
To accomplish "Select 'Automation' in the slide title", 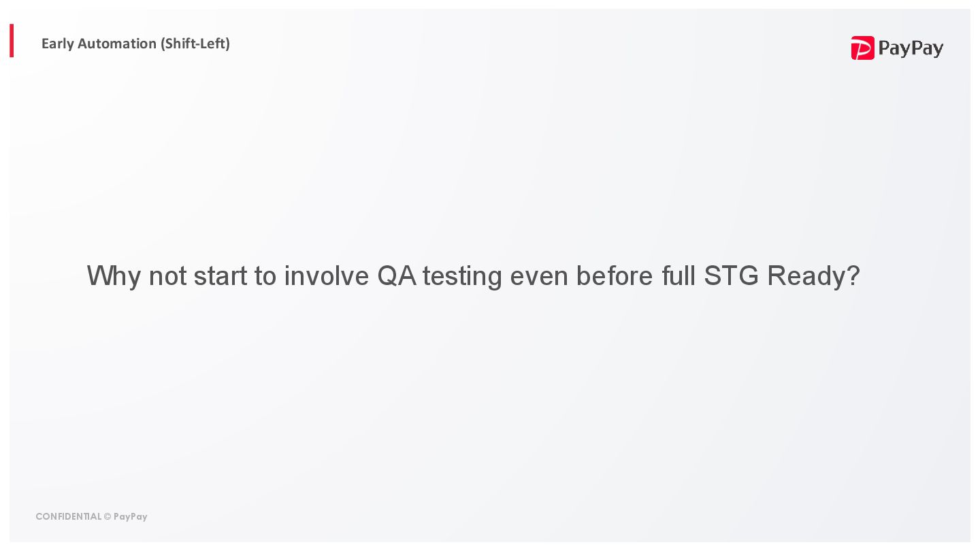I will click(x=117, y=44).
